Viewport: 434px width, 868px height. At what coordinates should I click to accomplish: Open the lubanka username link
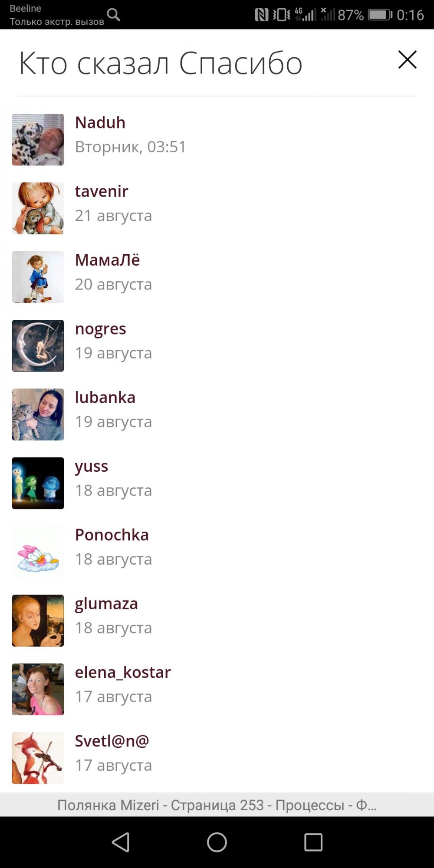pos(105,397)
